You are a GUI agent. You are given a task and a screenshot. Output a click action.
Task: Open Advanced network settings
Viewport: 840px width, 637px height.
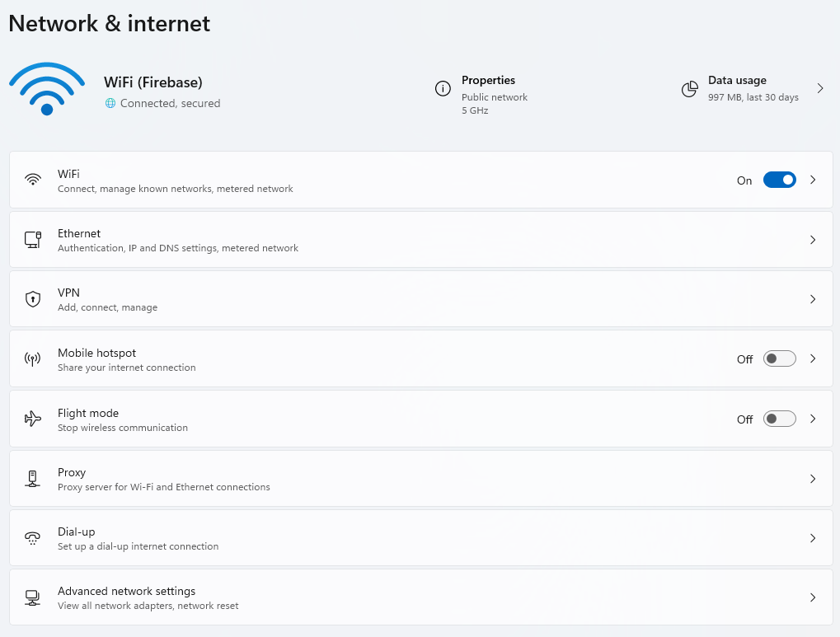pyautogui.click(x=813, y=597)
